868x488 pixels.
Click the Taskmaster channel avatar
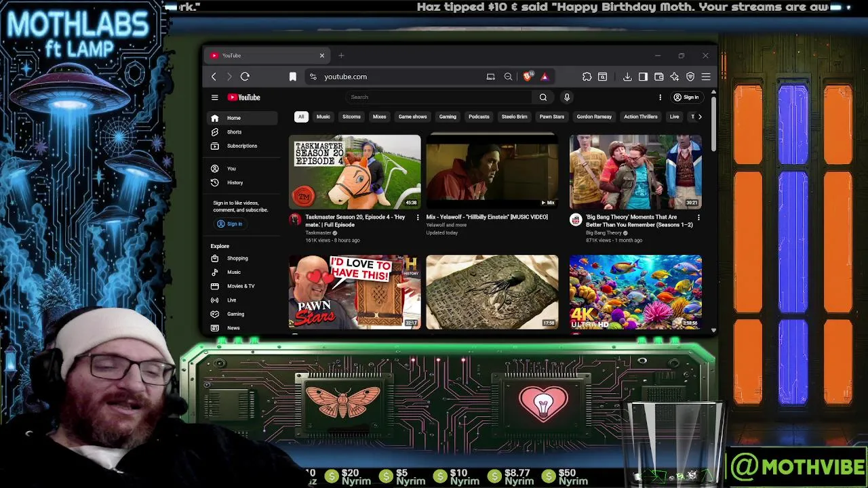pos(295,220)
